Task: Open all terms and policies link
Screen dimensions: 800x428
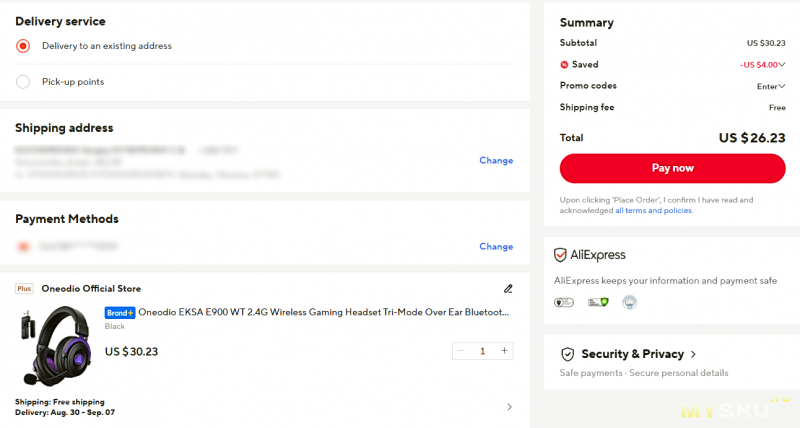Action: point(653,210)
